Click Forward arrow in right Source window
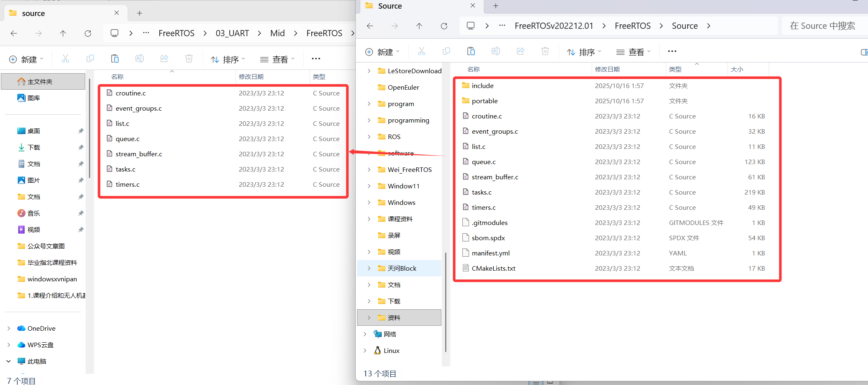 394,26
